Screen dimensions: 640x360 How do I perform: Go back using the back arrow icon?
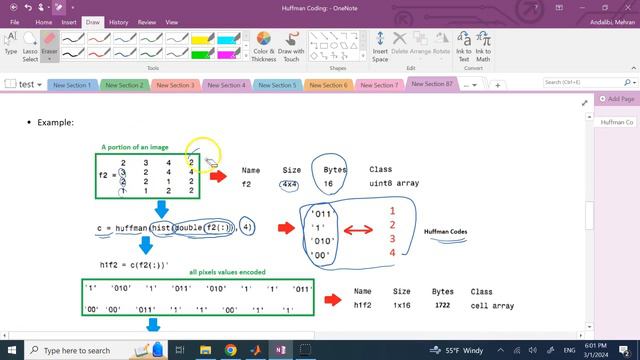point(13,7)
